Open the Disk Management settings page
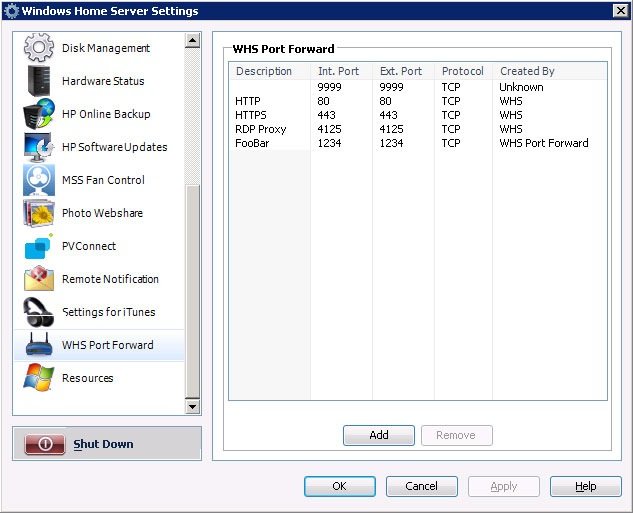The width and height of the screenshot is (633, 513). 106,48
